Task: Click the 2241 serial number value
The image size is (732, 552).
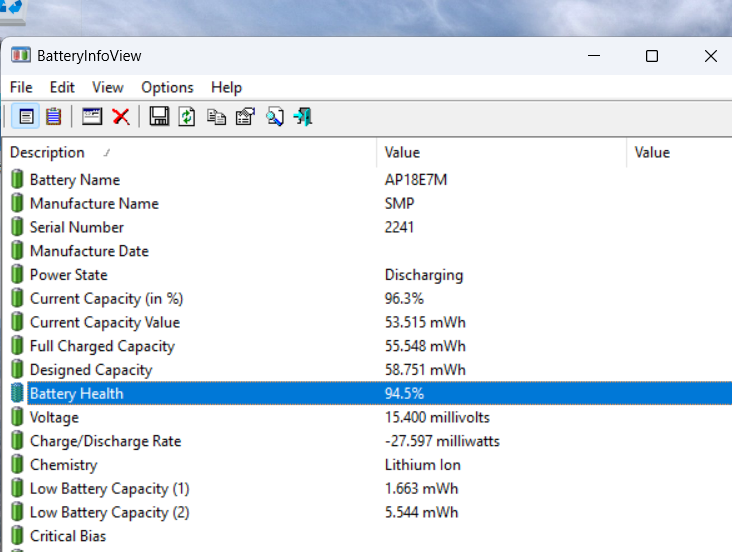Action: tap(399, 227)
